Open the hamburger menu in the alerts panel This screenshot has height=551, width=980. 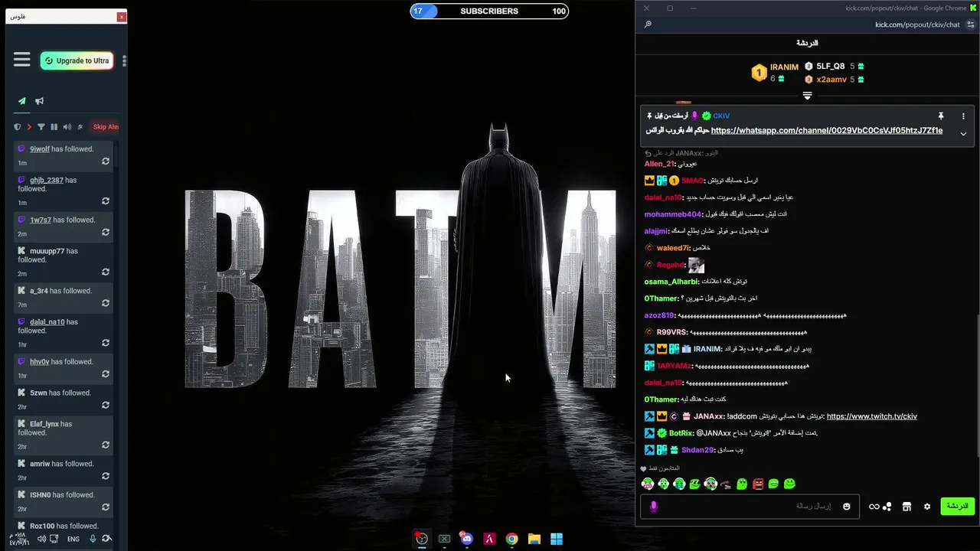[x=21, y=60]
